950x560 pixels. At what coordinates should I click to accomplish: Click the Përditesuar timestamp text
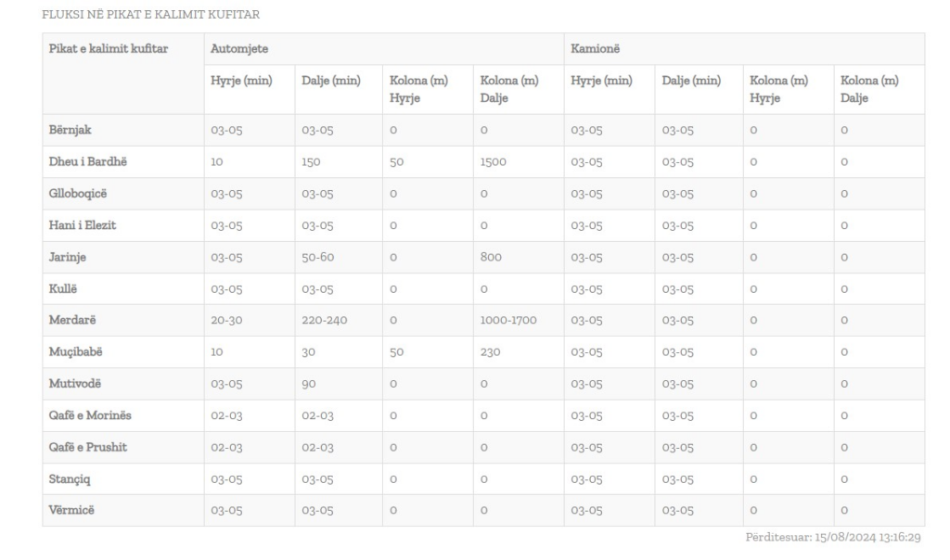pyautogui.click(x=833, y=537)
